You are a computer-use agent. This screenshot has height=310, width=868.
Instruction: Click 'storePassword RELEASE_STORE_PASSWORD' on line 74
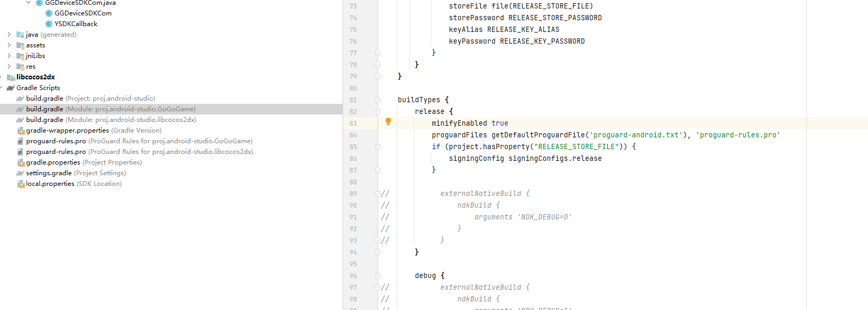point(525,18)
